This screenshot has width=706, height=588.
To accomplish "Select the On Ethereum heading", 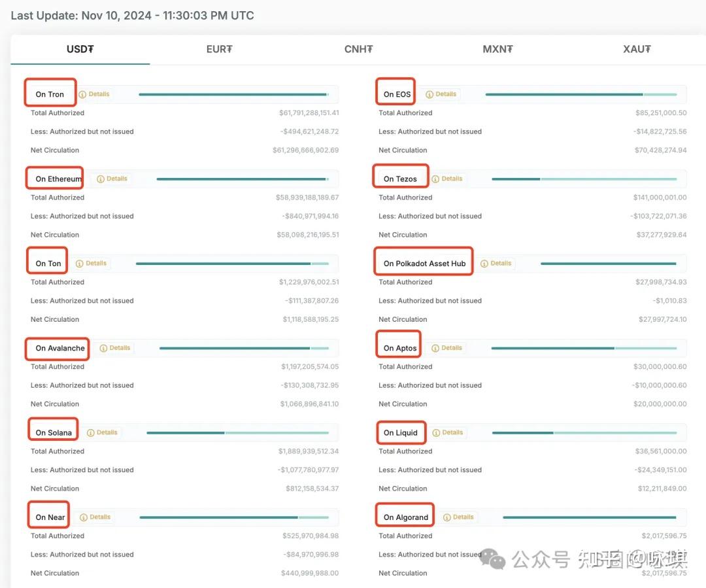I will coord(59,179).
